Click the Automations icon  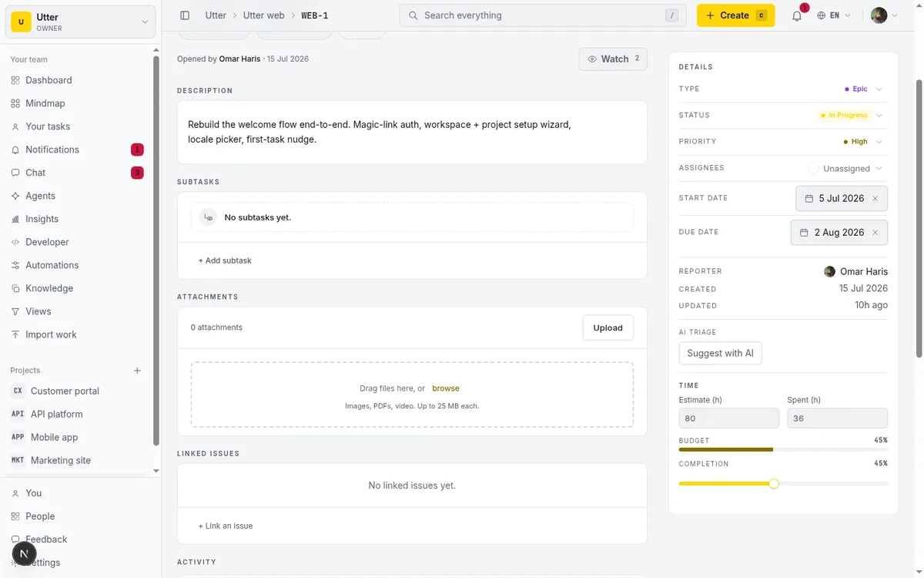15,265
